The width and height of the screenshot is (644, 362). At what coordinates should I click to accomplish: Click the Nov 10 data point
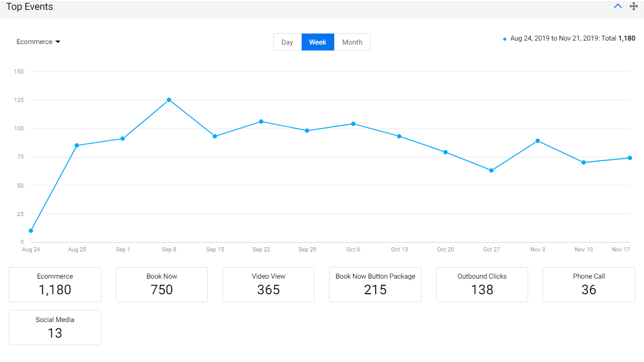click(584, 163)
